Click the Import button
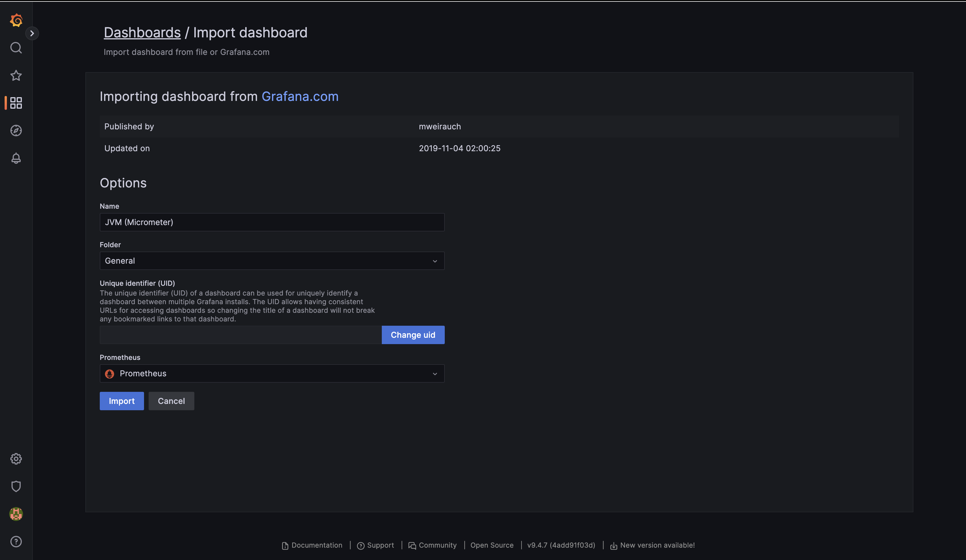966x560 pixels. [x=122, y=401]
